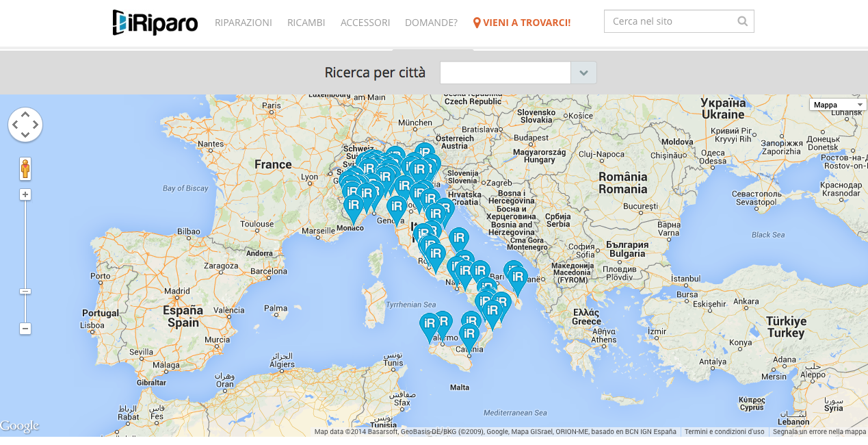Image resolution: width=868 pixels, height=445 pixels.
Task: Open the RICAMBI menu
Action: (x=306, y=23)
